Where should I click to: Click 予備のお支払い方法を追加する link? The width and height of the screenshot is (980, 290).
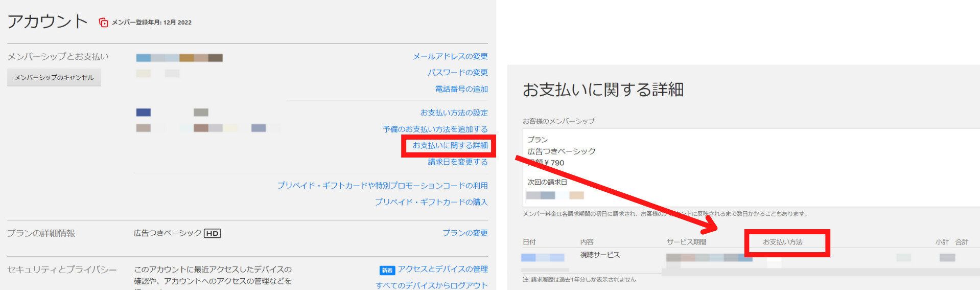click(435, 129)
